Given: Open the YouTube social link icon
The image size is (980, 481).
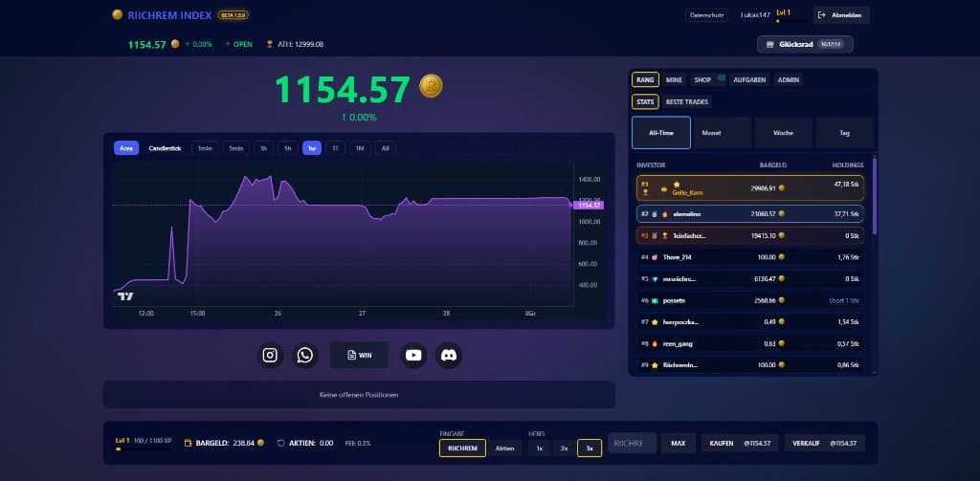Looking at the screenshot, I should (x=413, y=356).
